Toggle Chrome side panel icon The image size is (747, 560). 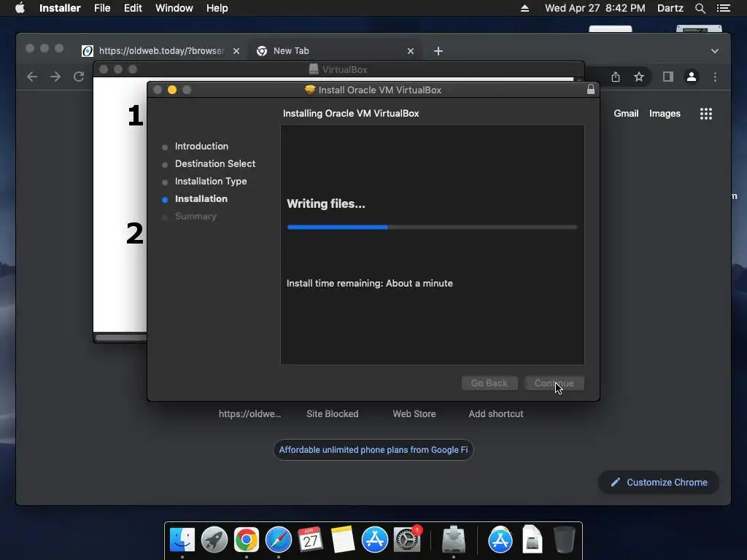pyautogui.click(x=668, y=77)
